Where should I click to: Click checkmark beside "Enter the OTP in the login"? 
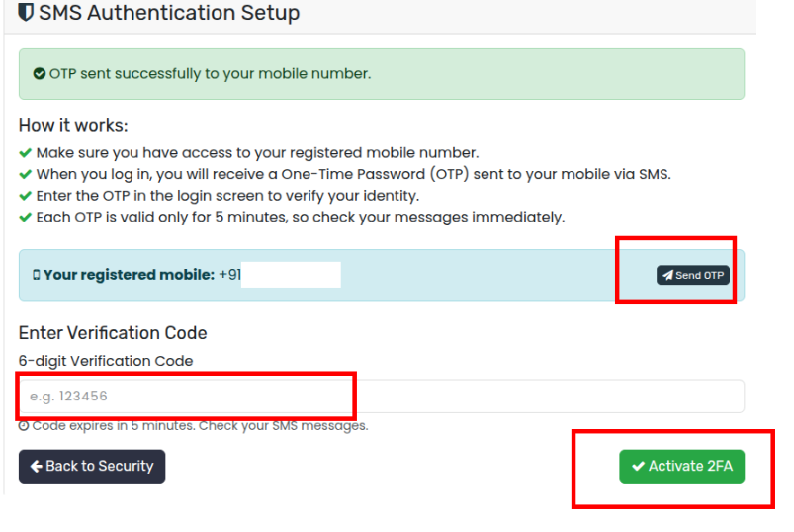click(x=26, y=196)
